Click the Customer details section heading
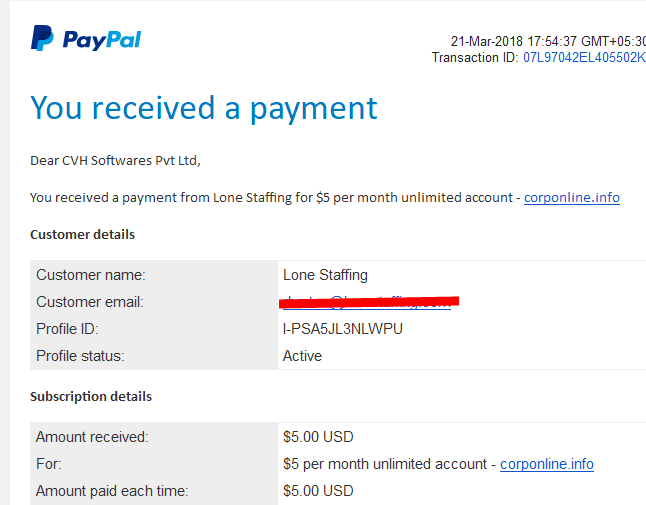Viewport: 646px width, 505px height. (82, 234)
